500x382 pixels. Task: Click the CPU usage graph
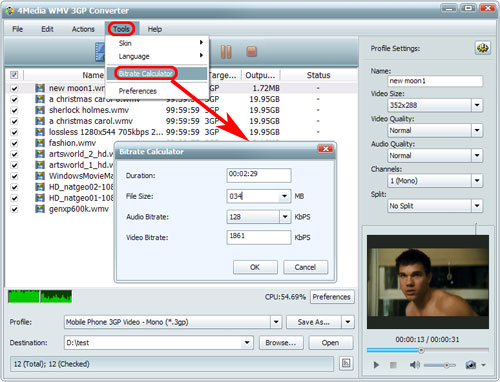(x=40, y=296)
